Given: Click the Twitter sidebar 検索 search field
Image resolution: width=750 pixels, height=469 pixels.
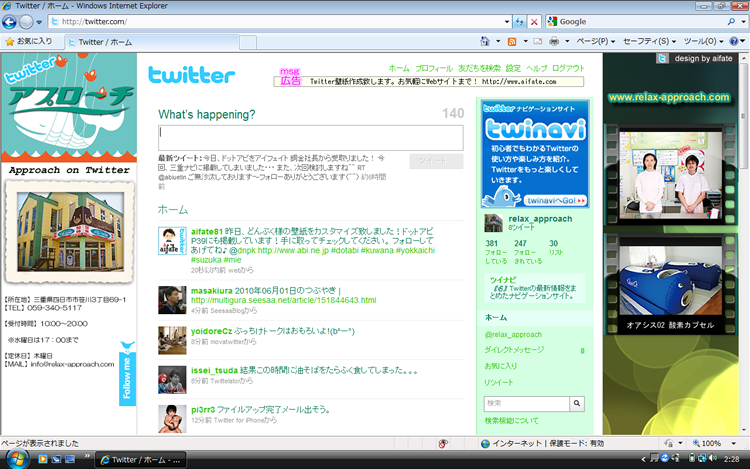Looking at the screenshot, I should tap(527, 404).
